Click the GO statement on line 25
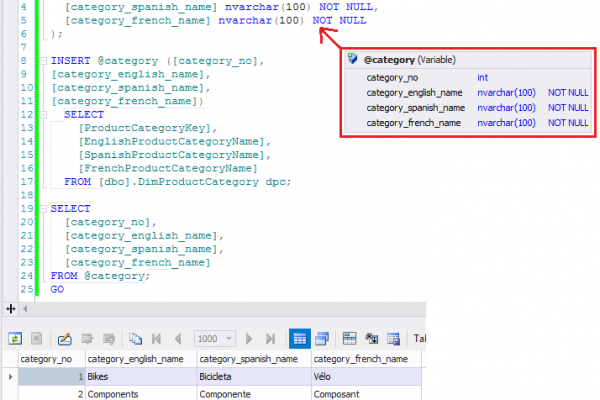Screen dimensions: 600x400 pyautogui.click(x=57, y=289)
